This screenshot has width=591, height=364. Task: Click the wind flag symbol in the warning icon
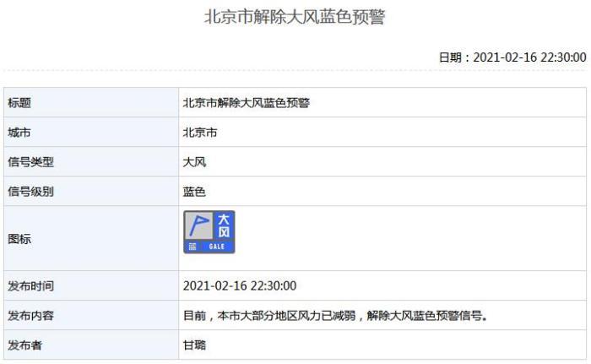pos(198,226)
